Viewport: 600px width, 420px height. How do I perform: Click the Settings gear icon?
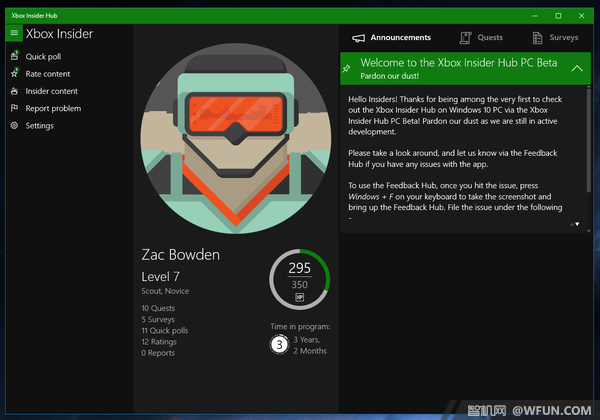(x=15, y=125)
